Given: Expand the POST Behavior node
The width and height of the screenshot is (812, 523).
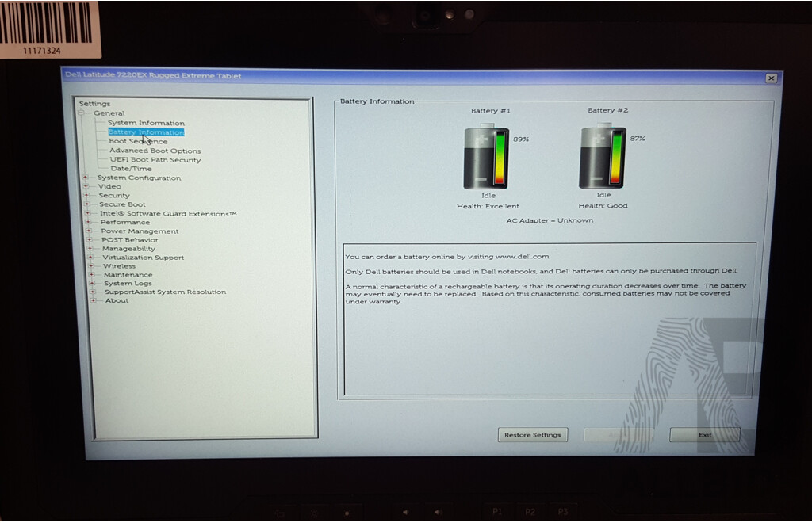Looking at the screenshot, I should 89,239.
